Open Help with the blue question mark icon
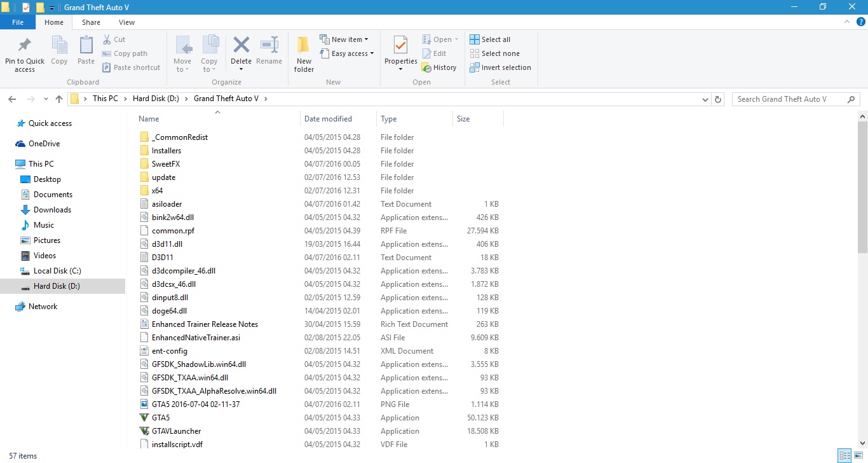The width and height of the screenshot is (868, 463). tap(861, 22)
